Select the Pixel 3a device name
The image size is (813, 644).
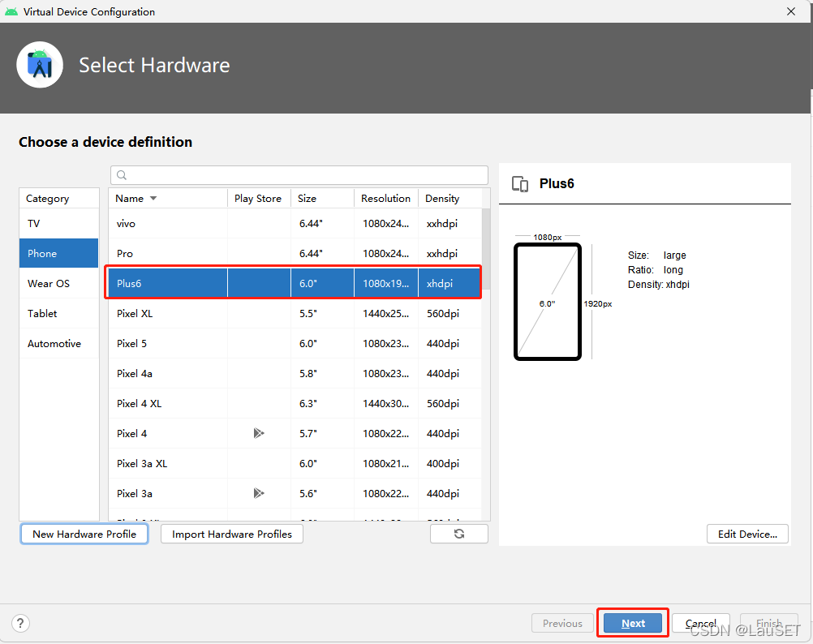coord(135,494)
